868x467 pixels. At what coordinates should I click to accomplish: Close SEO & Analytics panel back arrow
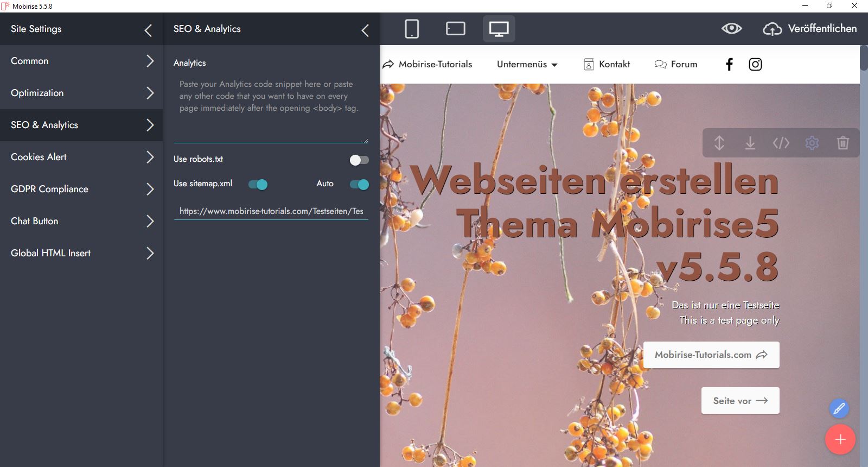[x=365, y=30]
